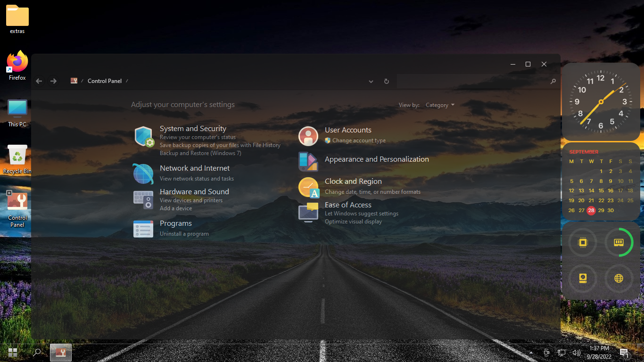Viewport: 644px width, 362px height.
Task: Click the search magnifier in Control Panel
Action: tap(553, 81)
